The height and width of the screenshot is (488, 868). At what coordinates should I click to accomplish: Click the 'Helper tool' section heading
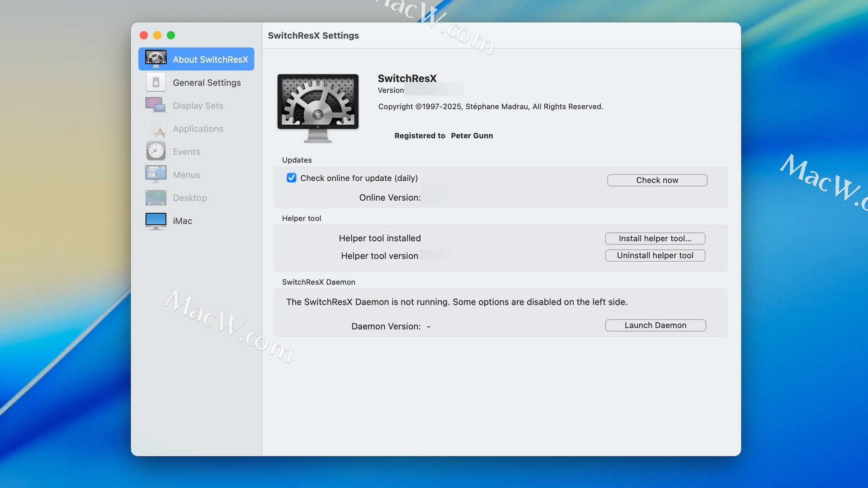tap(302, 218)
